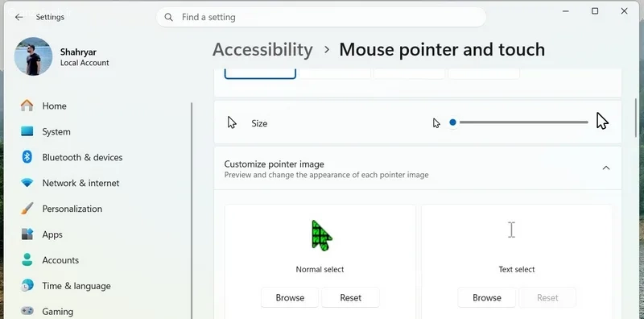
Task: Click the back arrow icon
Action: pos(19,17)
